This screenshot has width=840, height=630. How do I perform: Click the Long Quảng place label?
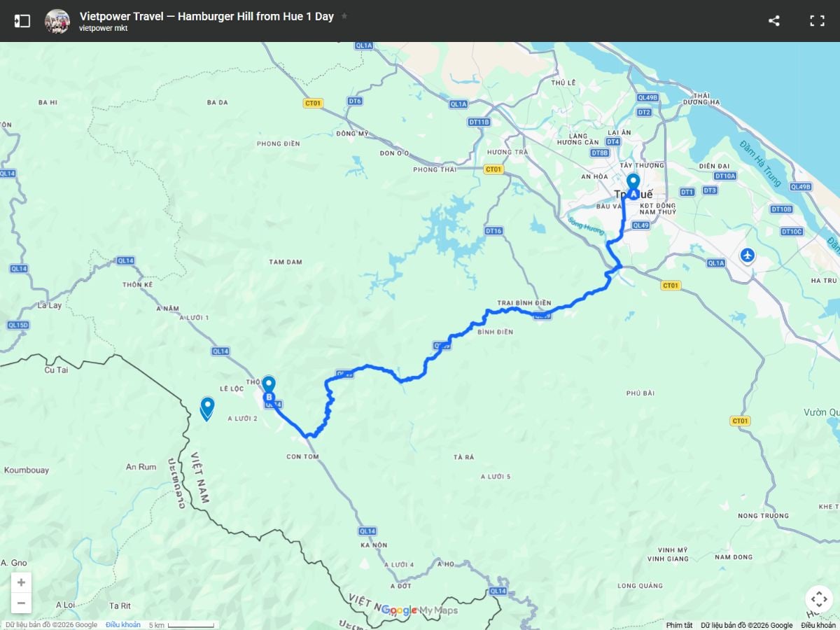pyautogui.click(x=640, y=586)
